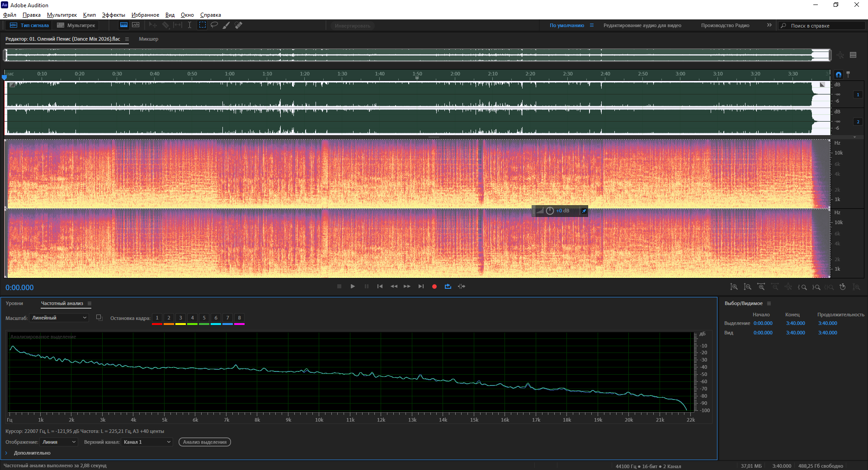Select Редактирование аудио для видео workspace
This screenshot has height=470, width=868.
[x=642, y=25]
